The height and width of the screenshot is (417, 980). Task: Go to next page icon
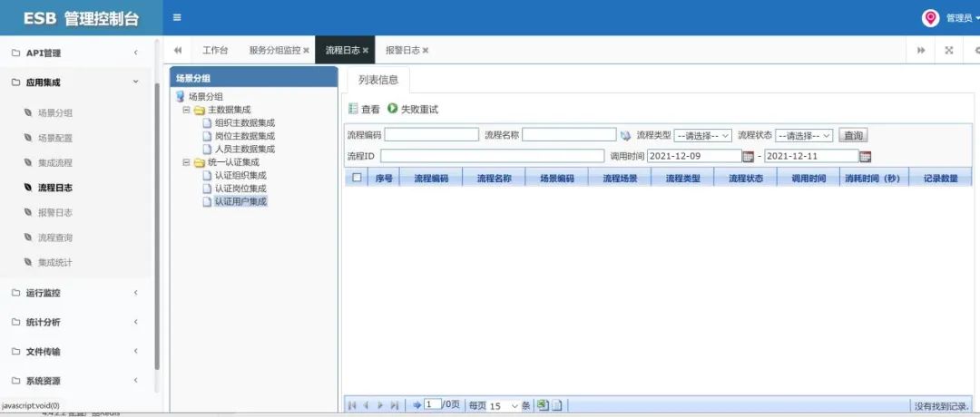380,406
